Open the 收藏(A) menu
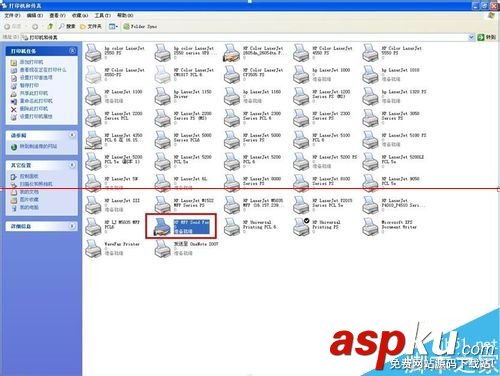This screenshot has width=500, height=376. click(x=80, y=15)
